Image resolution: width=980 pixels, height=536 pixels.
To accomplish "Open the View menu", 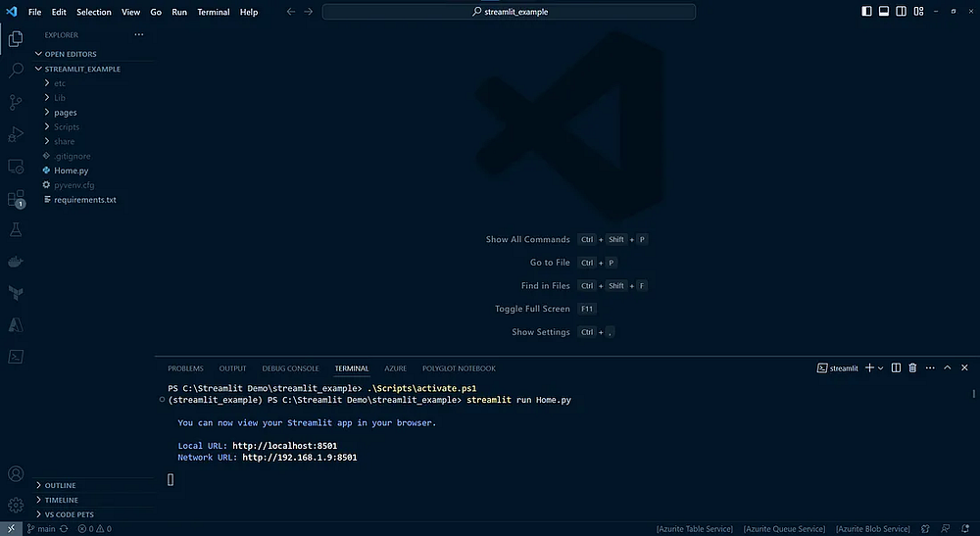I will [130, 12].
